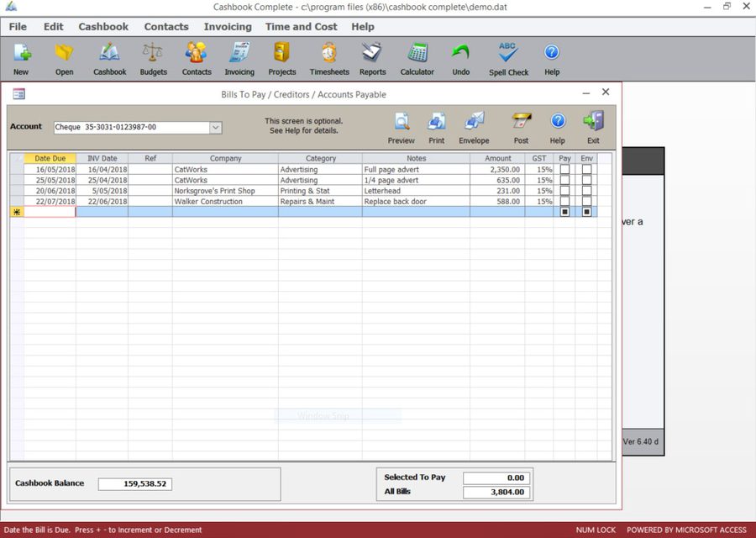Click the main toolbar Help icon
The height and width of the screenshot is (538, 756).
[552, 52]
